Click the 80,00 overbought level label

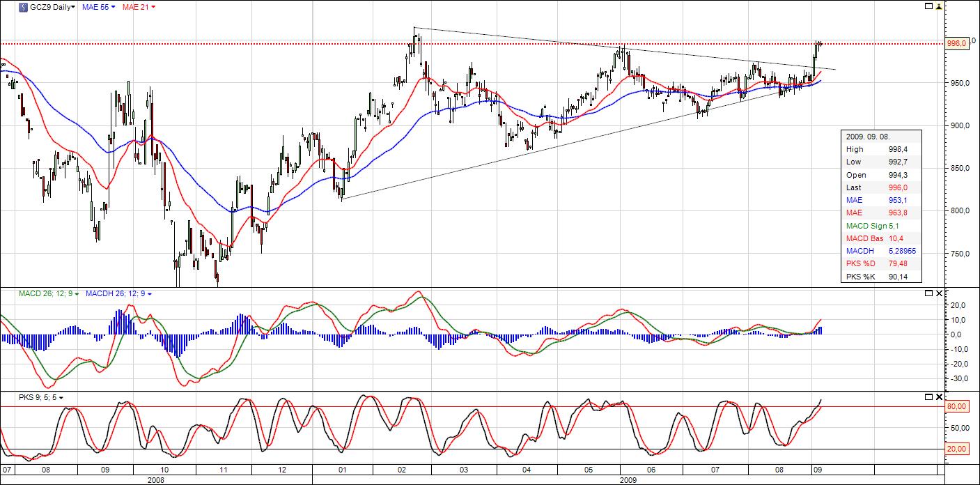click(x=956, y=406)
